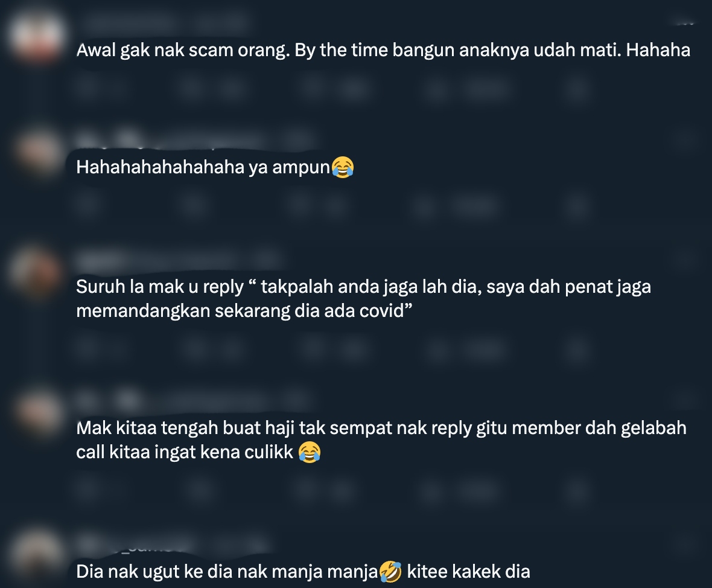This screenshot has height=588, width=712.
Task: Open the reply ending 'ingat kena culikk'
Action: (x=381, y=440)
